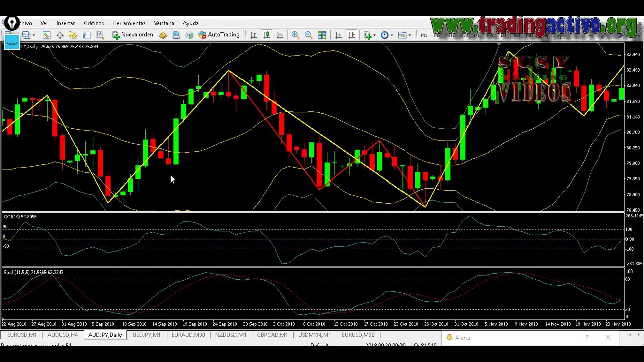Open the Periods clock icon
Viewport: 644px width, 362px height.
pyautogui.click(x=385, y=35)
